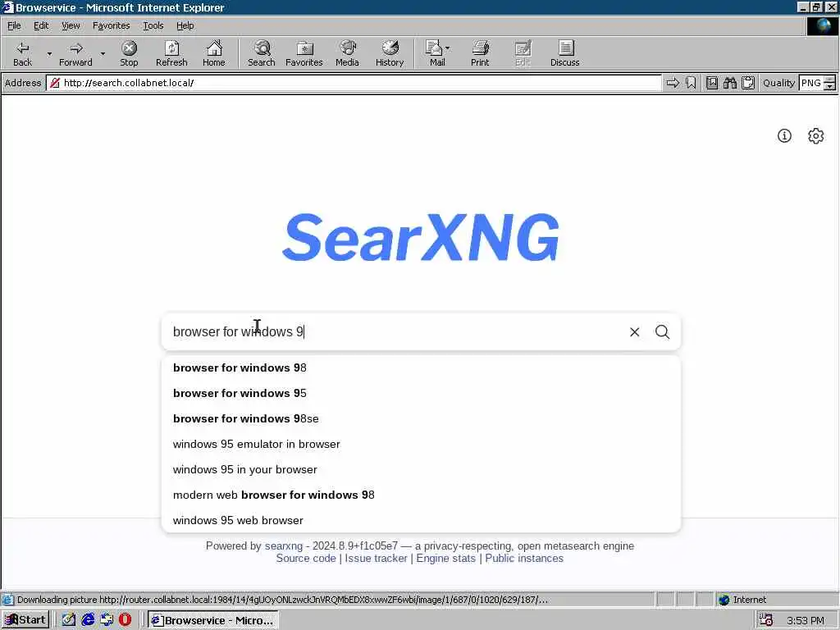Viewport: 840px width, 630px height.
Task: Click the SearXNG logo
Action: pos(421,237)
